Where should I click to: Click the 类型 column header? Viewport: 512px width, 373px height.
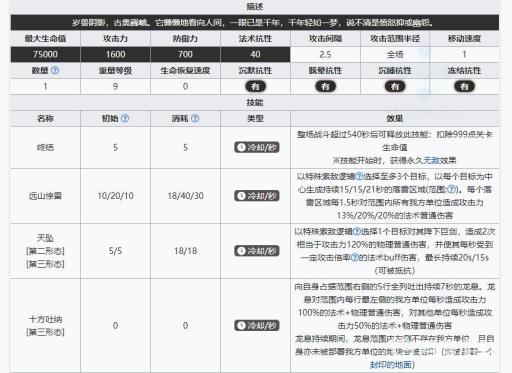tap(255, 118)
